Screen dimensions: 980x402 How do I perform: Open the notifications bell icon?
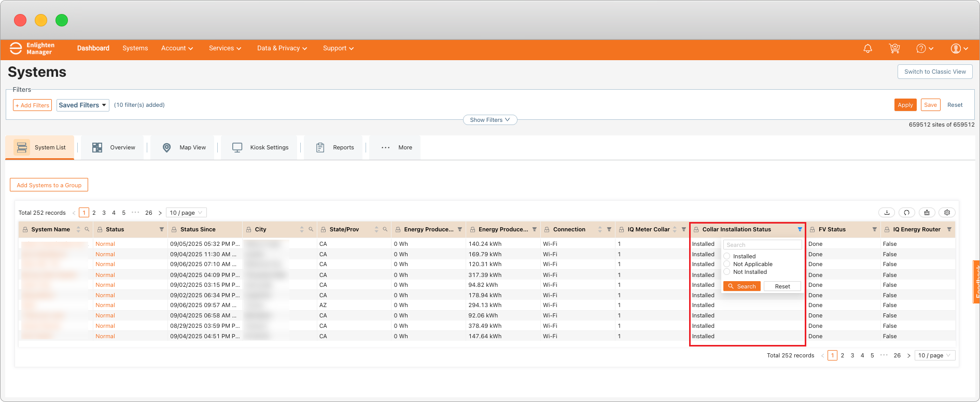[867, 48]
